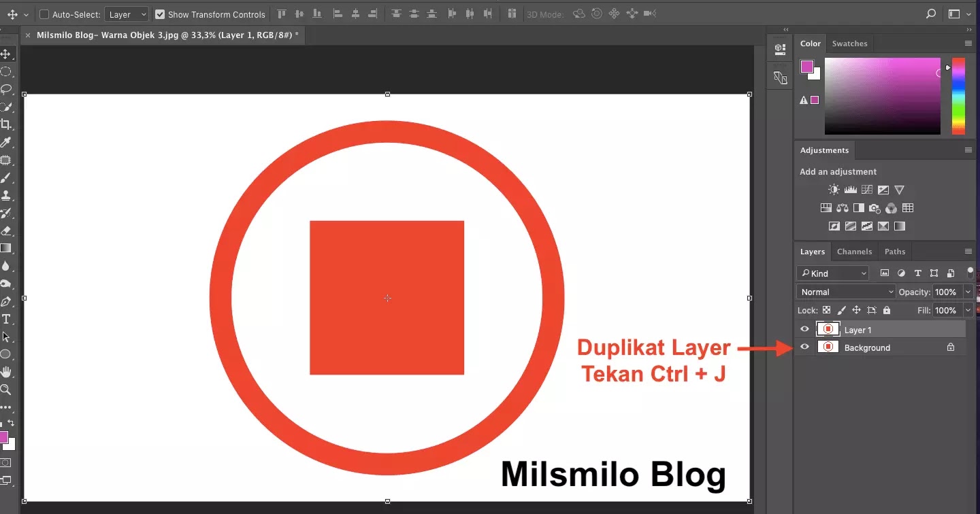
Task: Align top edges in options bar
Action: [x=281, y=14]
